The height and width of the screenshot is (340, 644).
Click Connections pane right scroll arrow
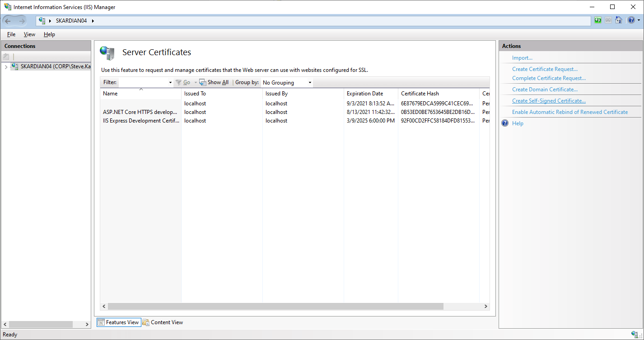pyautogui.click(x=87, y=325)
